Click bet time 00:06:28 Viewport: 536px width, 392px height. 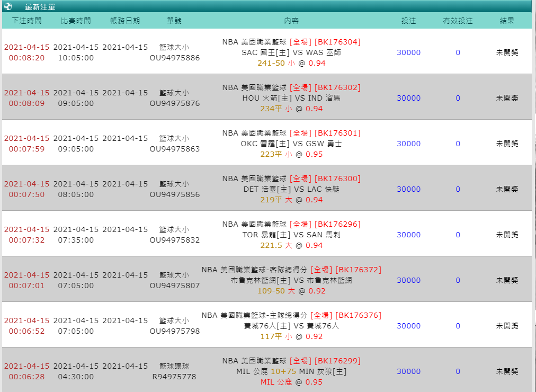tap(26, 377)
